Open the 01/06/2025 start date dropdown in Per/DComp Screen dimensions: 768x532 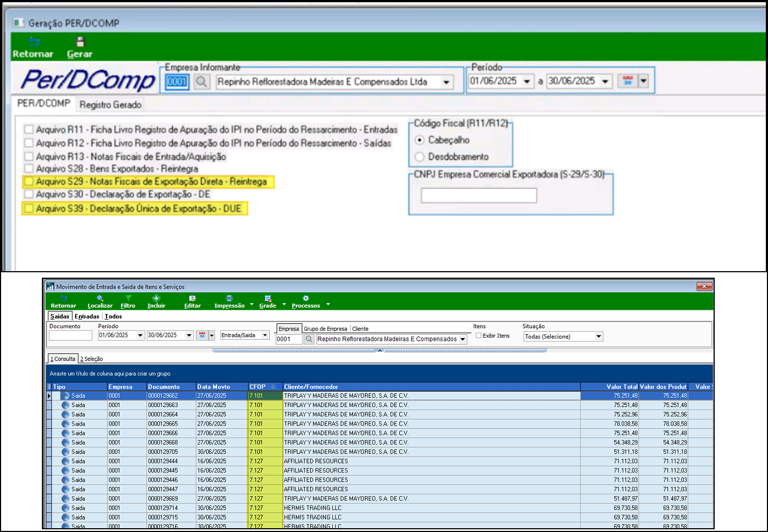[x=527, y=82]
